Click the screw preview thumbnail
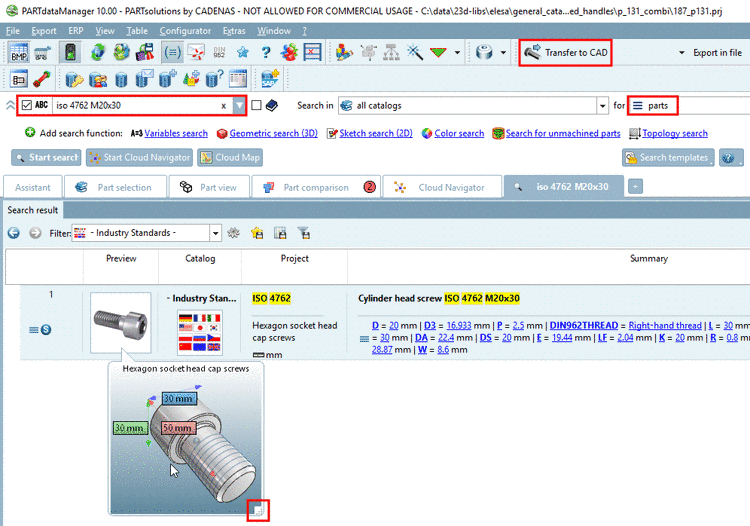Viewport: 750px width, 526px height. pyautogui.click(x=120, y=322)
